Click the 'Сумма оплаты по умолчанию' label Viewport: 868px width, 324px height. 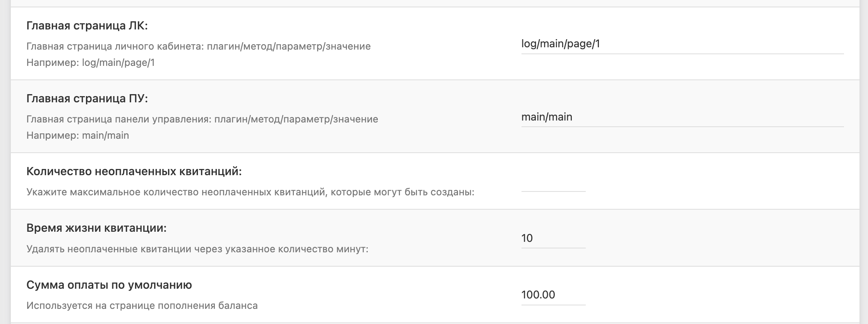[109, 285]
